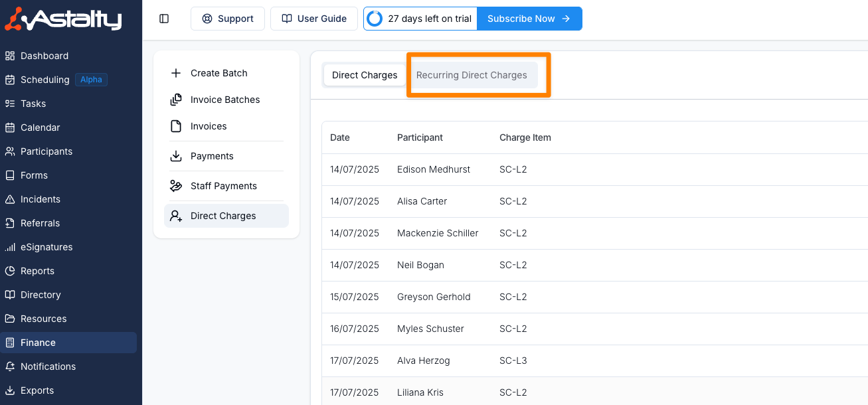Click the Subscribe Now button
The width and height of the screenshot is (868, 405).
[x=529, y=19]
